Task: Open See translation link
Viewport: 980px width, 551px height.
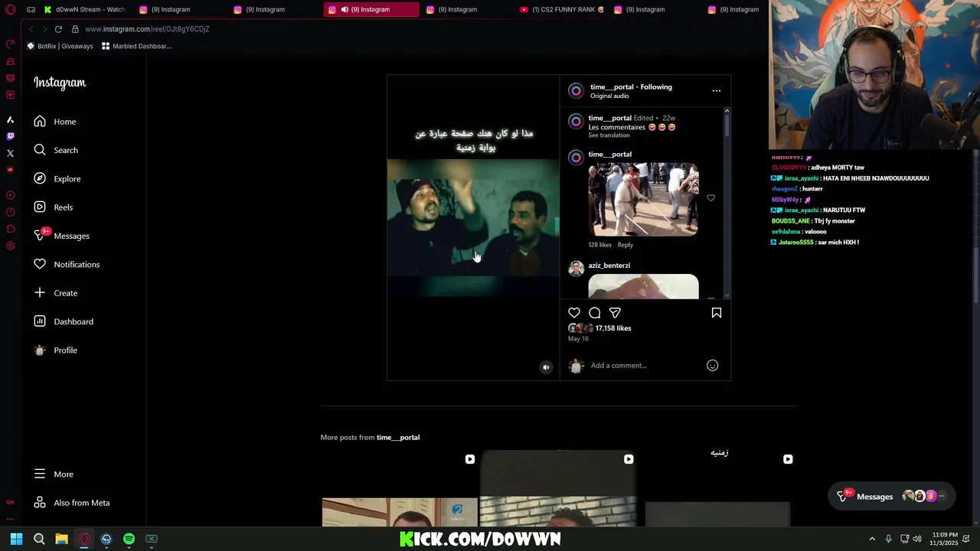Action: click(x=609, y=135)
